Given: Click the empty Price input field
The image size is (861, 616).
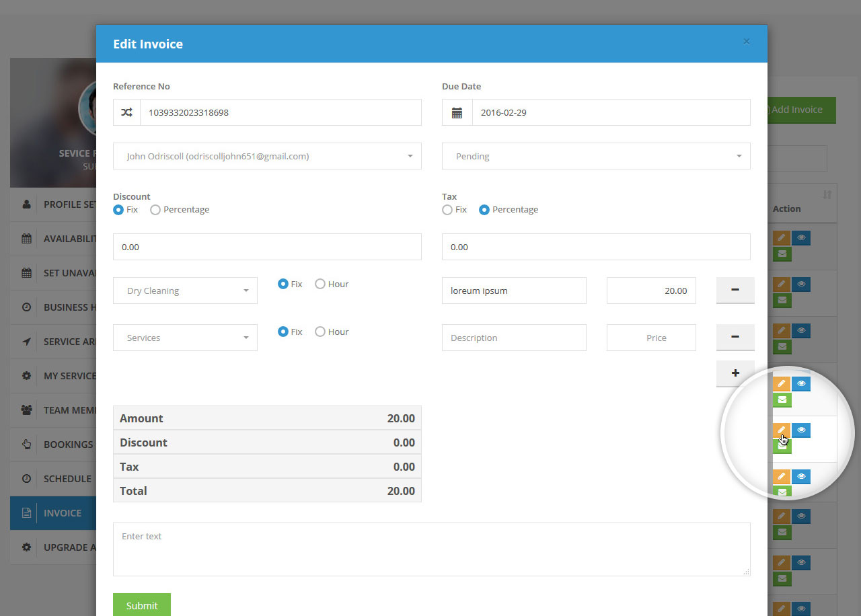Looking at the screenshot, I should pos(651,338).
